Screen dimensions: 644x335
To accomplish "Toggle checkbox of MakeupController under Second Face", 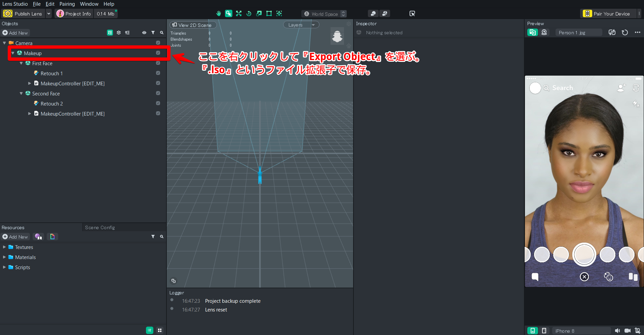I will point(158,113).
